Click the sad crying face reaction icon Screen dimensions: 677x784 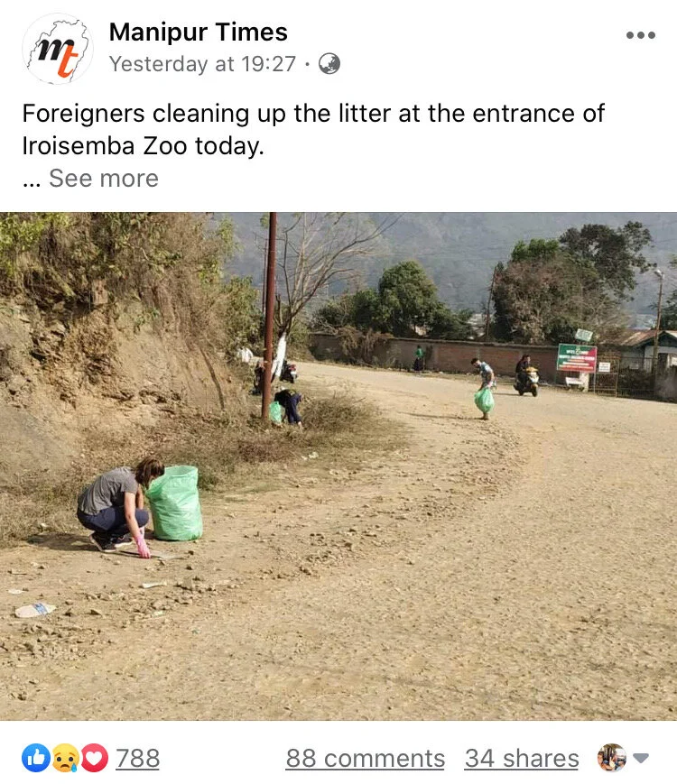click(x=65, y=758)
